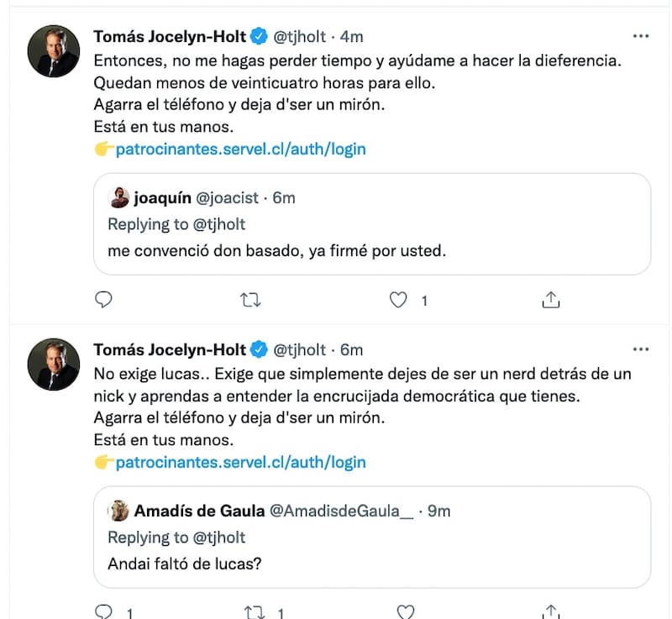Click the joaquín avatar in quoted tweet
This screenshot has width=672, height=619.
coord(119,198)
